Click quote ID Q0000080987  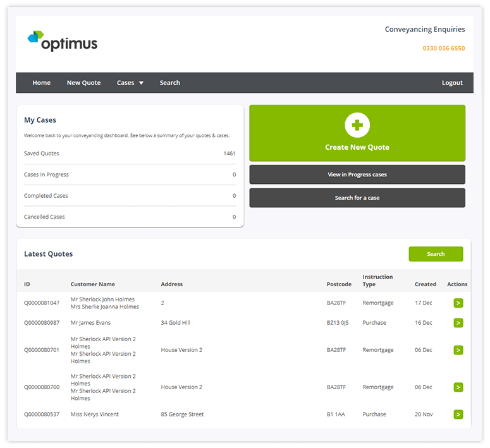click(x=42, y=323)
